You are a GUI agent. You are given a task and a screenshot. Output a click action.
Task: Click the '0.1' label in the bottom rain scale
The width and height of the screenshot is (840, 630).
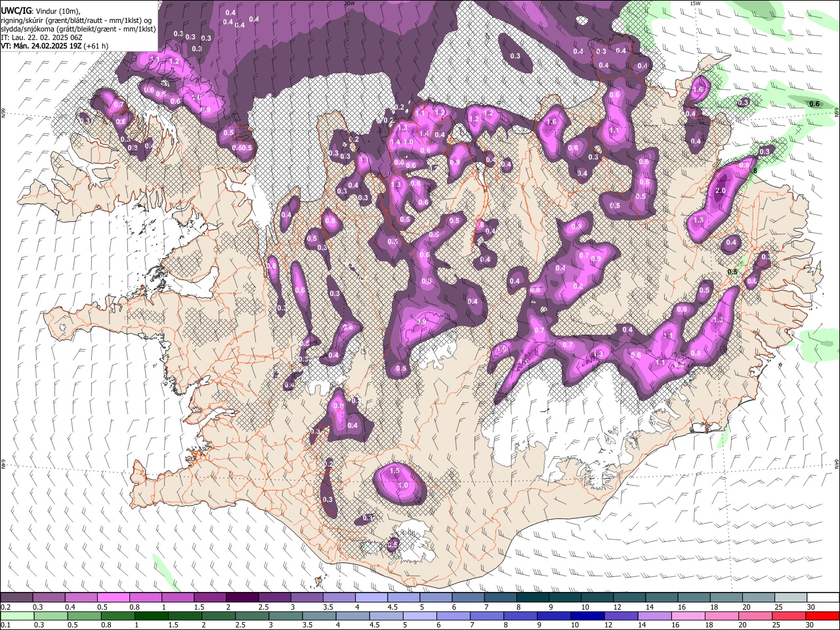tap(5, 625)
